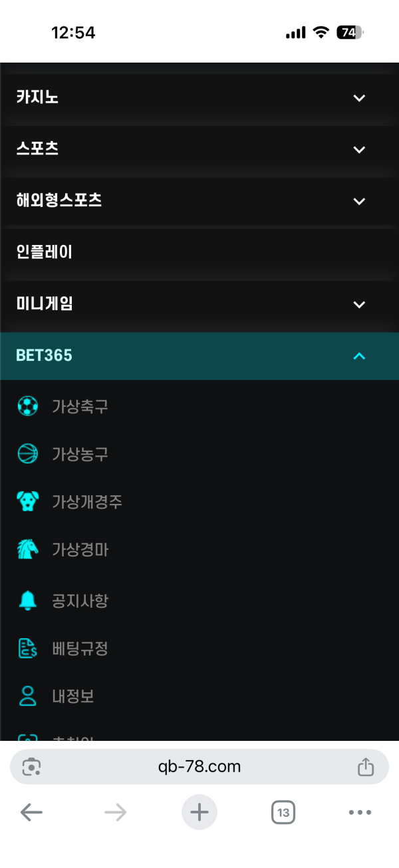The image size is (399, 868).
Task: Tap the page tools icon in address bar
Action: (x=31, y=767)
